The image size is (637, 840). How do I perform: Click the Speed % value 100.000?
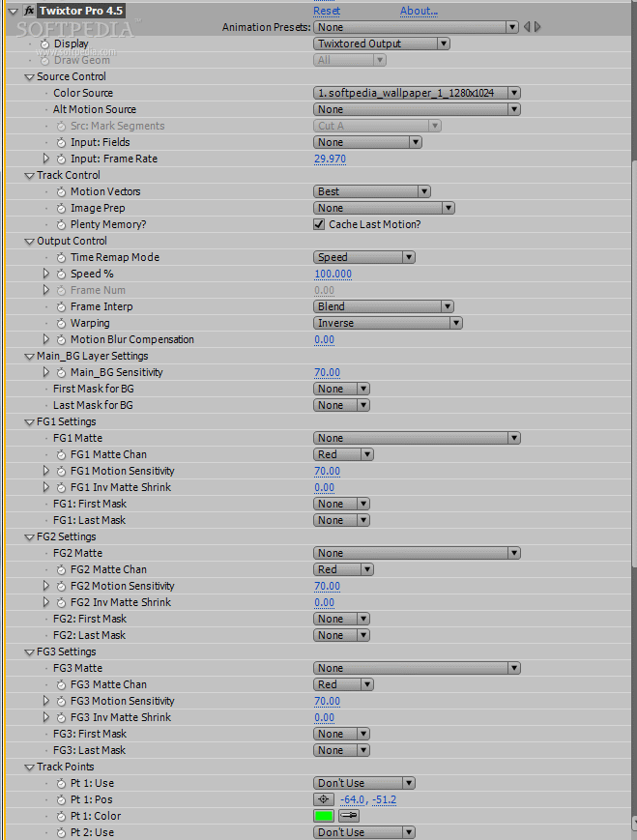tap(333, 274)
